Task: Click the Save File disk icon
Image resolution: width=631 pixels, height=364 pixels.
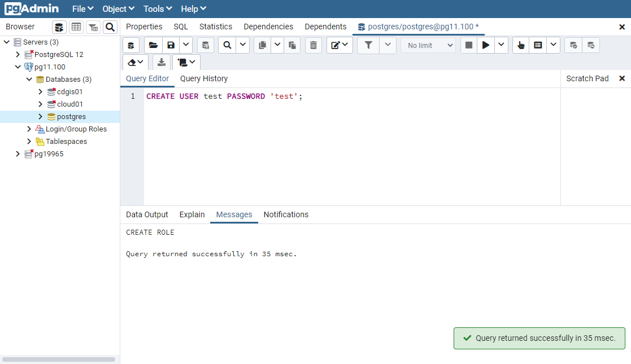Action: coord(171,45)
